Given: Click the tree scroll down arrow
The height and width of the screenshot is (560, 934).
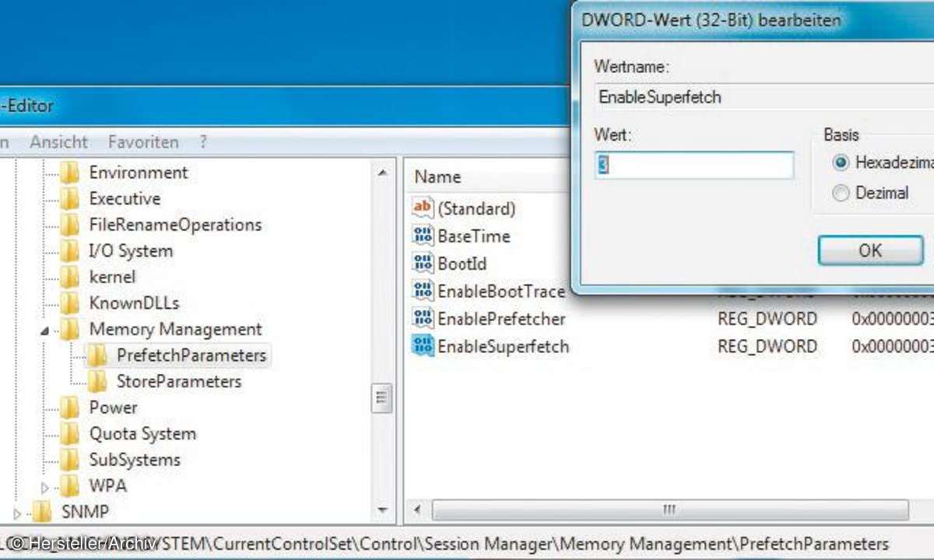Looking at the screenshot, I should click(x=381, y=511).
